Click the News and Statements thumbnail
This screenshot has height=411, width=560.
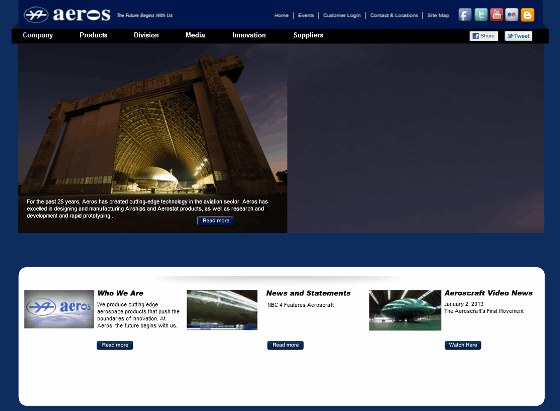click(x=222, y=310)
